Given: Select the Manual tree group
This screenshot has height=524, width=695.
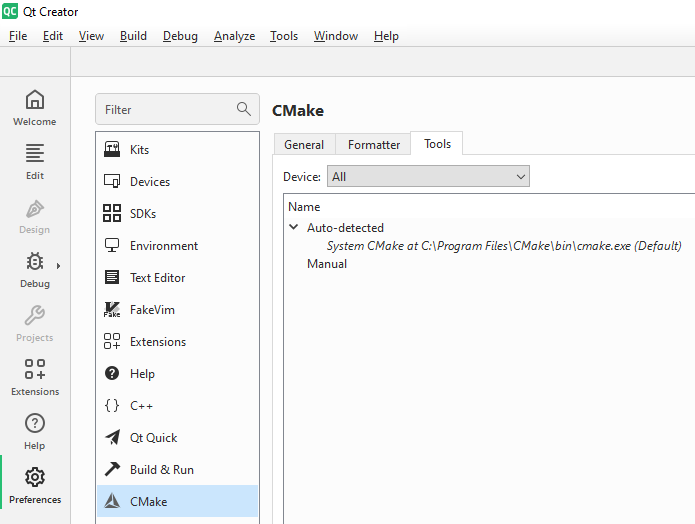Looking at the screenshot, I should pyautogui.click(x=327, y=264).
